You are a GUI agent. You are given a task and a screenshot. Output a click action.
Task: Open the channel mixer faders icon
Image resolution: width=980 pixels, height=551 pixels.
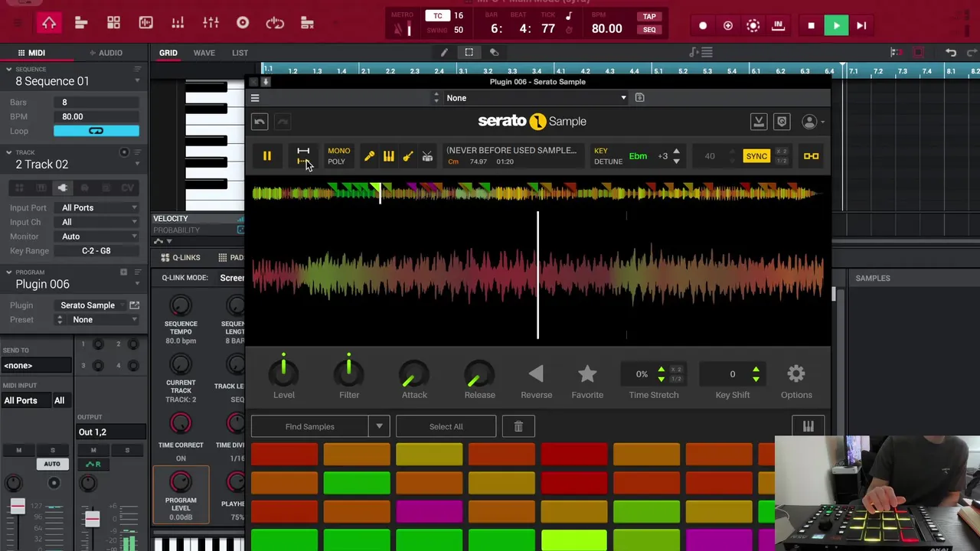[211, 23]
